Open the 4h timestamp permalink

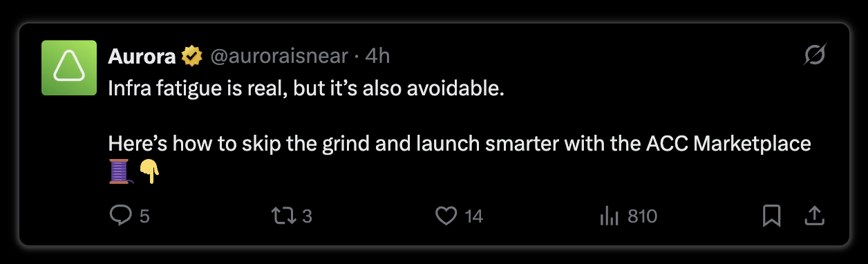(377, 56)
